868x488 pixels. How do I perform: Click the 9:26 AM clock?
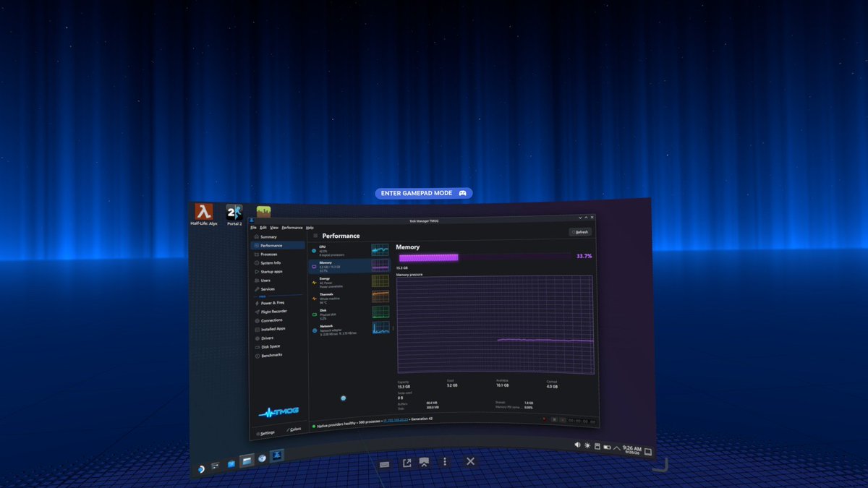tap(632, 450)
